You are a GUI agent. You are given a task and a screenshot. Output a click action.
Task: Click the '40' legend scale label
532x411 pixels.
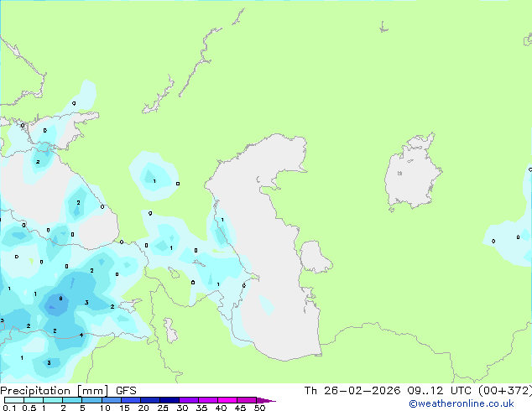pos(221,408)
